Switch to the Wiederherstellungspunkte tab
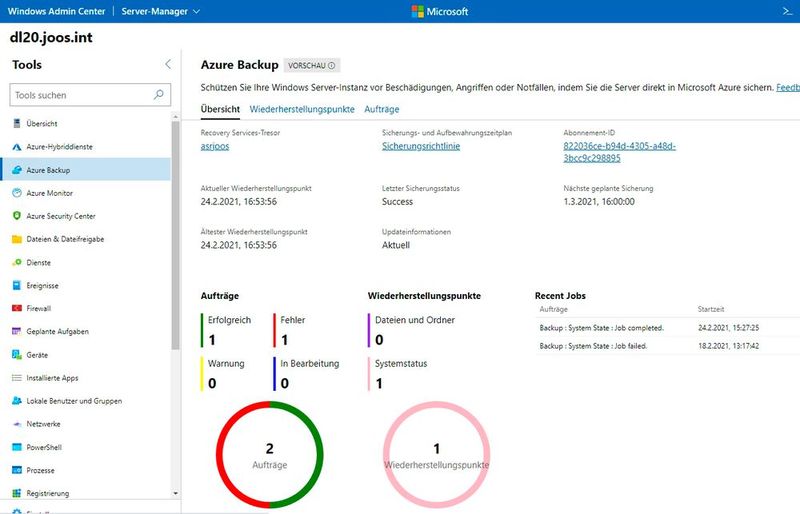 click(x=302, y=109)
